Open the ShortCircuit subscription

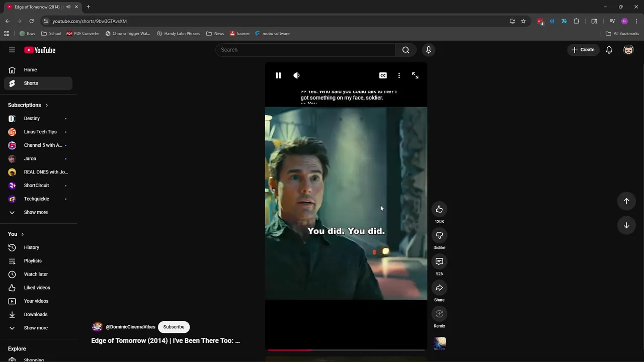pyautogui.click(x=38, y=186)
